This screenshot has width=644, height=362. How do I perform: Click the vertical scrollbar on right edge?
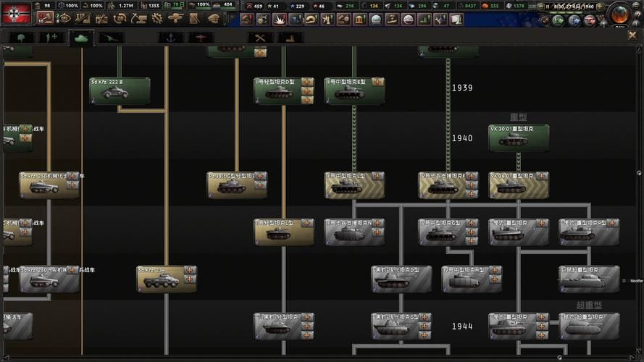[x=639, y=173]
